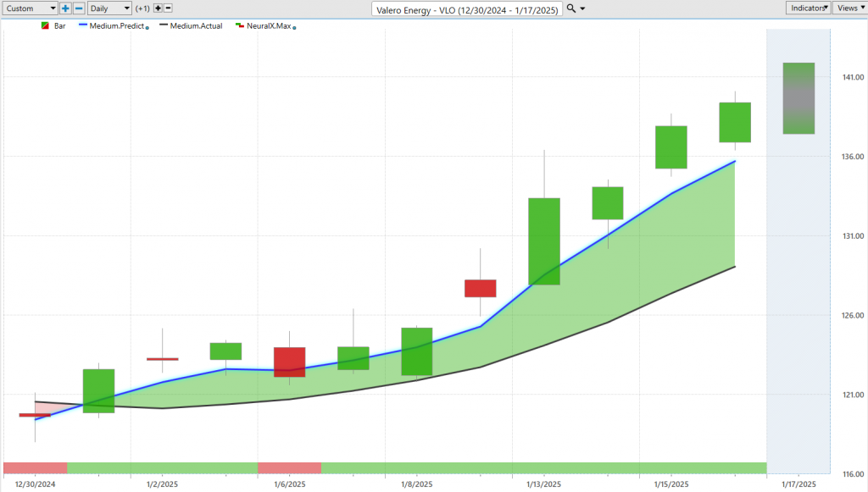Toggle the Medium.Predict info dot
Screen dimensions: 868x492
tap(147, 28)
